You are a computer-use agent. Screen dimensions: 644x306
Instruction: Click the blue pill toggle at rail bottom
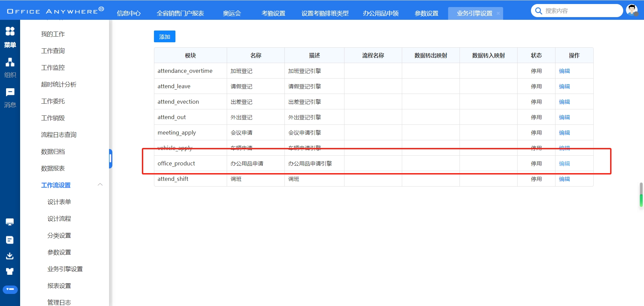[x=10, y=289]
